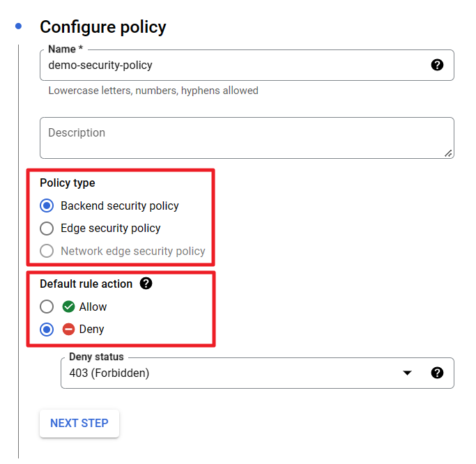
Task: Choose the Edge security policy radio button
Action: coord(47,229)
